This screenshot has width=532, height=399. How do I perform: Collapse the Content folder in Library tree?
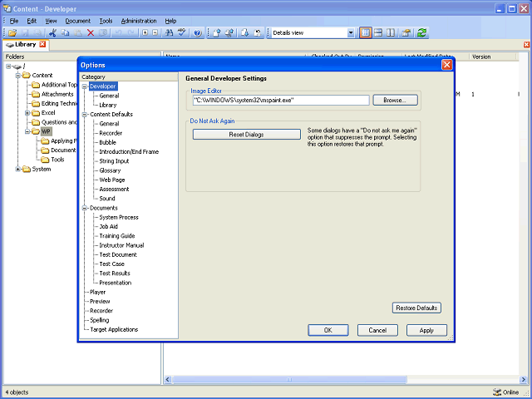(18, 76)
